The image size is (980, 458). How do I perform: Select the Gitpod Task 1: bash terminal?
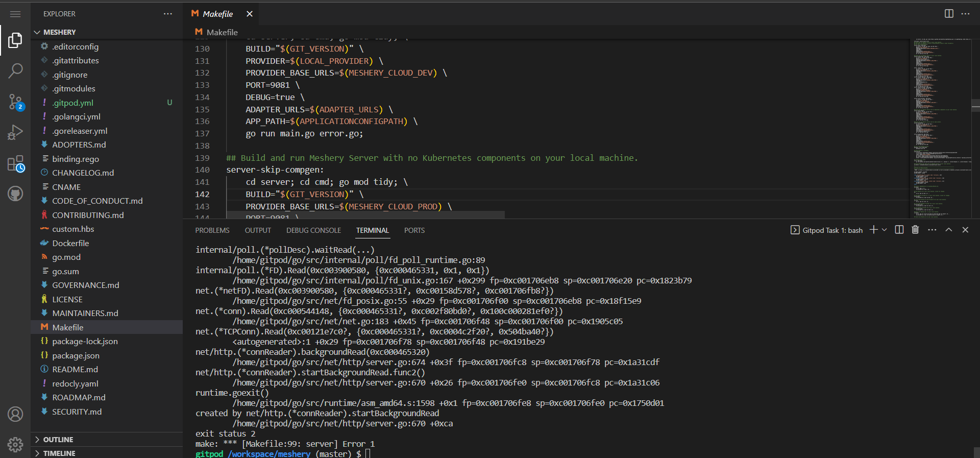click(x=826, y=230)
